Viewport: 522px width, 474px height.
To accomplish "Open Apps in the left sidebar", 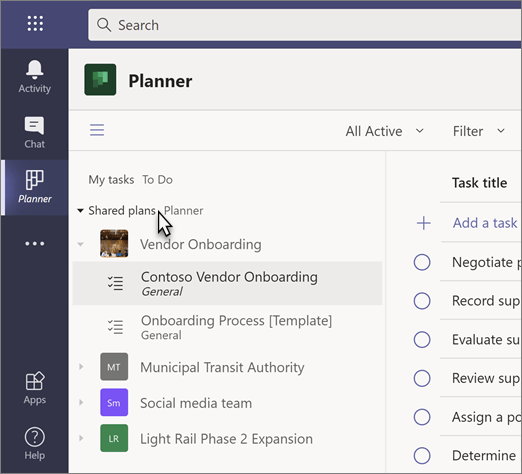I will coord(35,389).
